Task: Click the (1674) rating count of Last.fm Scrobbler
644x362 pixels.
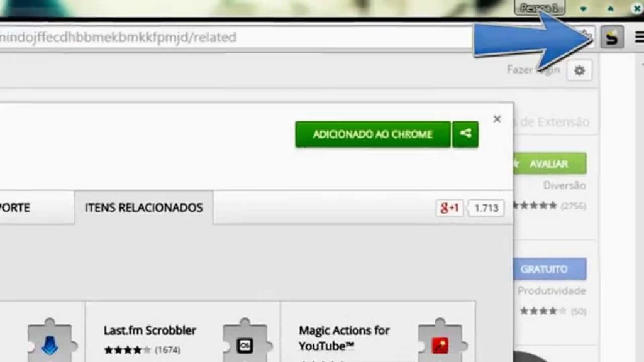Action: [x=167, y=349]
